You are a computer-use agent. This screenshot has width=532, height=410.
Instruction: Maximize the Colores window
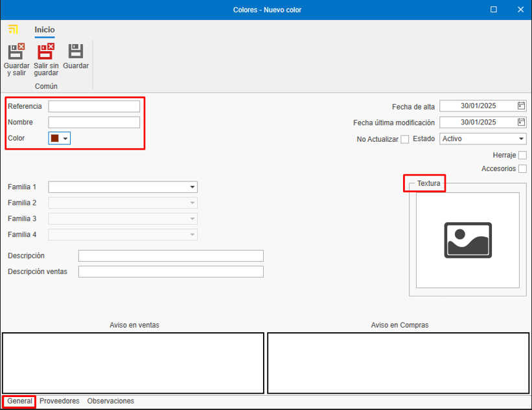[494, 10]
